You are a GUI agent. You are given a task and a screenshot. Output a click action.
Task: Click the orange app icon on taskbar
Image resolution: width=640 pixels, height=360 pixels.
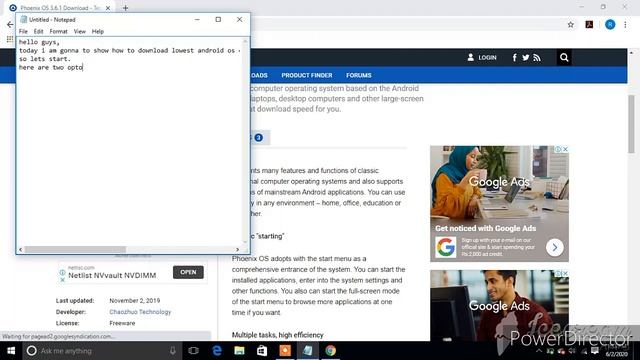point(285,351)
